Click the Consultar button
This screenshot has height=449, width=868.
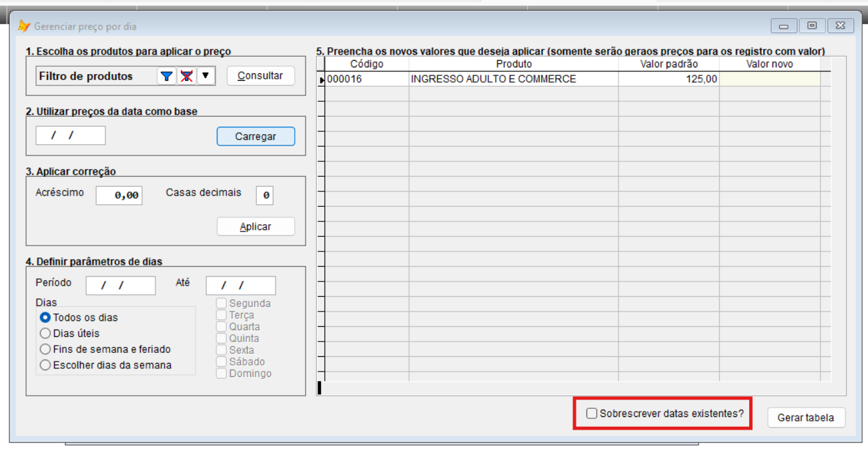click(x=260, y=76)
